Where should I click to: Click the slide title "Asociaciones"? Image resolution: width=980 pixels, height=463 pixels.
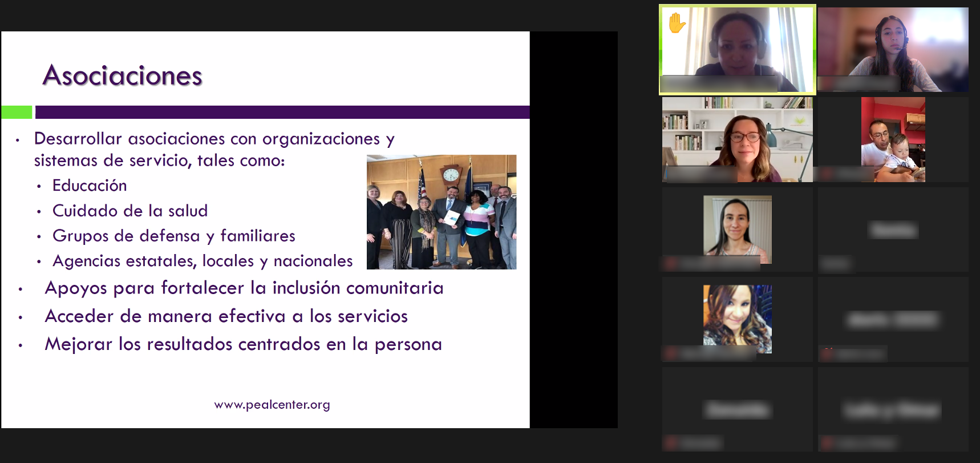coord(123,75)
